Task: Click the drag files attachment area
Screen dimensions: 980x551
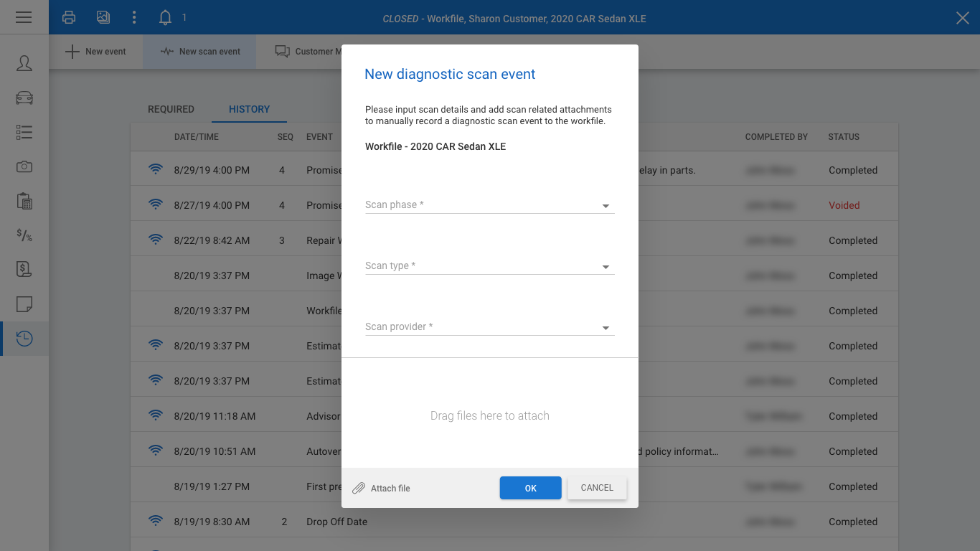Action: [x=490, y=415]
